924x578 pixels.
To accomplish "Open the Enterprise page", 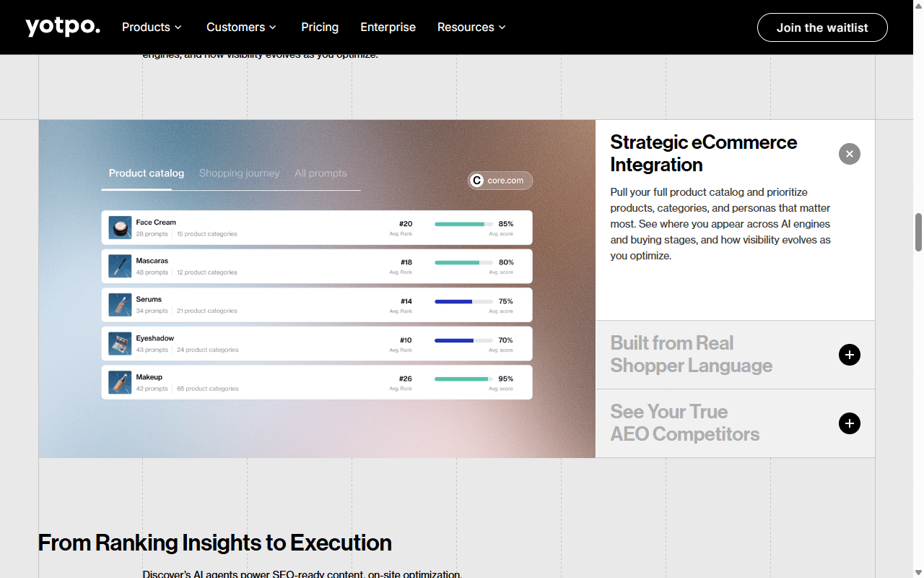I will (388, 27).
